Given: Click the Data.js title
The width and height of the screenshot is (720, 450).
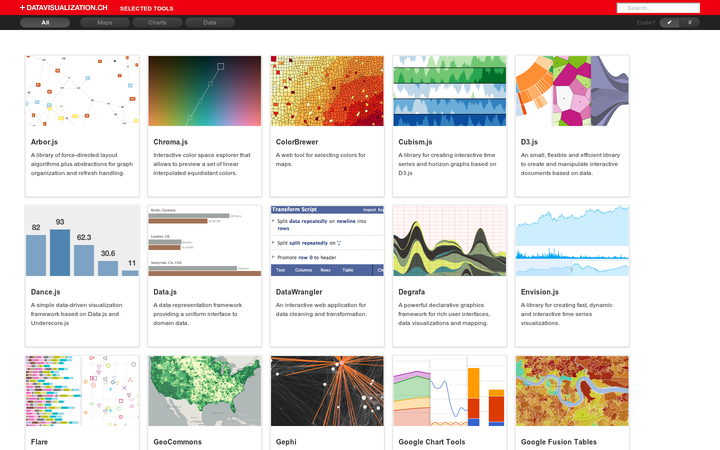Looking at the screenshot, I should click(x=165, y=292).
